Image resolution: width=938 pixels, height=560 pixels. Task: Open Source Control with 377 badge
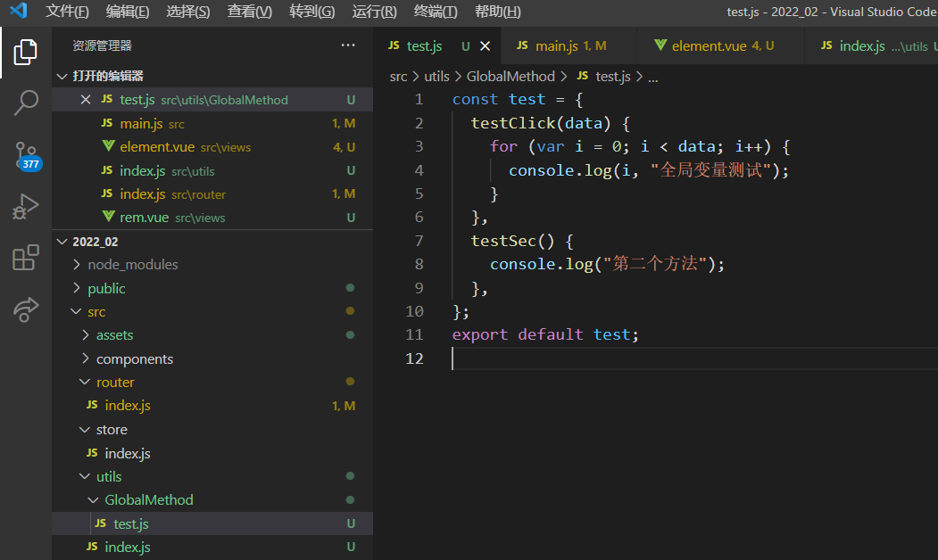(25, 155)
